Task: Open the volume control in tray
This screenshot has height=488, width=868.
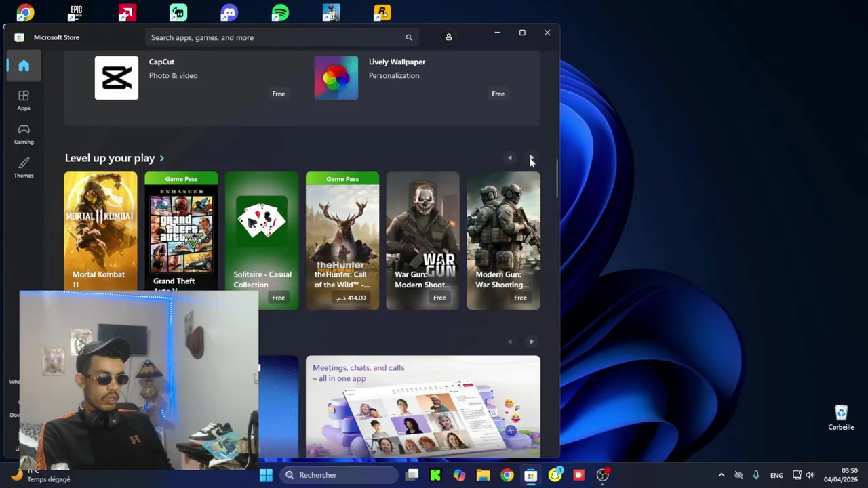Action: pyautogui.click(x=809, y=475)
